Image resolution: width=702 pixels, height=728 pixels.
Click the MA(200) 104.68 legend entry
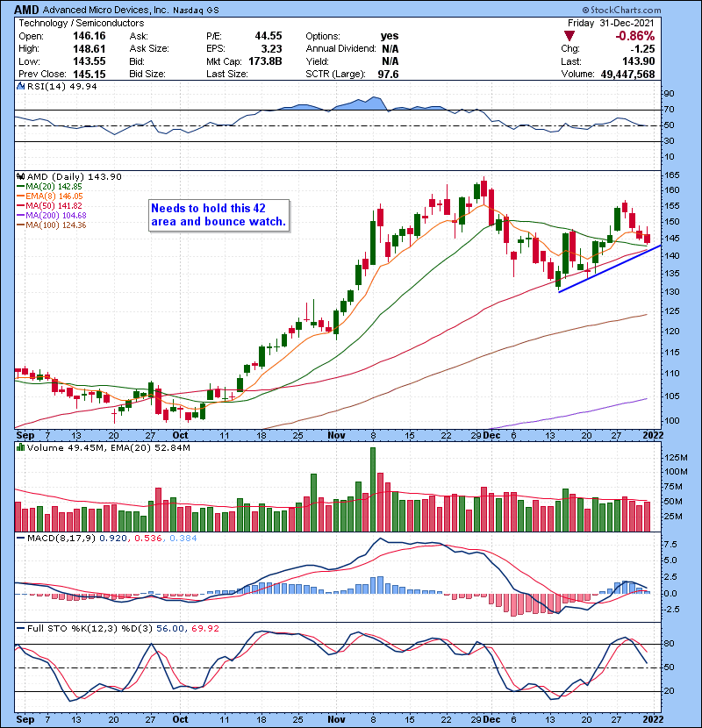(x=54, y=216)
